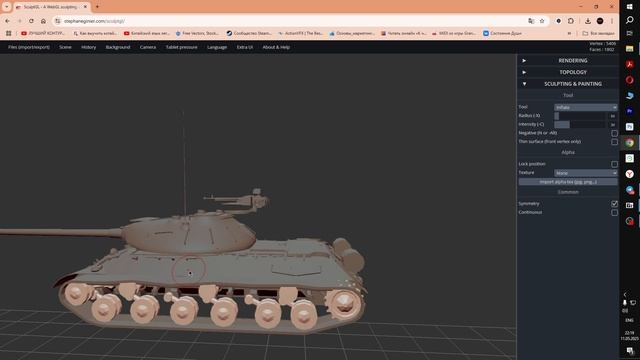
Task: Open the Tool dropdown showing Inflate
Action: point(585,107)
